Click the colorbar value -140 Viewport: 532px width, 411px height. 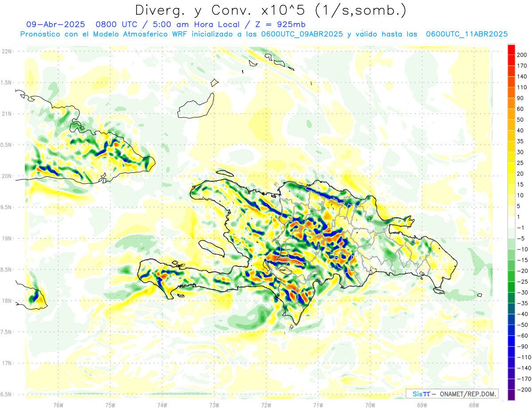[x=524, y=368]
